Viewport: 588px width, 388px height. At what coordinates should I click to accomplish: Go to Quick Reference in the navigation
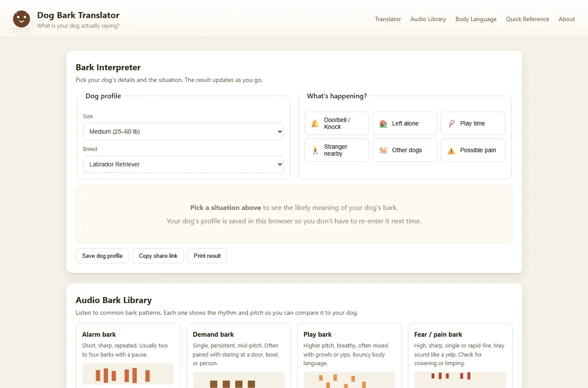coord(528,19)
